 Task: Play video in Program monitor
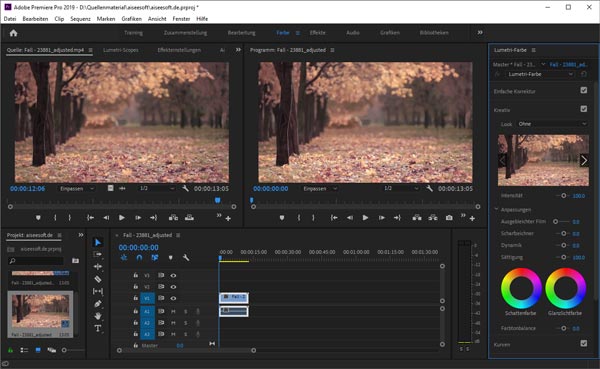pyautogui.click(x=365, y=217)
